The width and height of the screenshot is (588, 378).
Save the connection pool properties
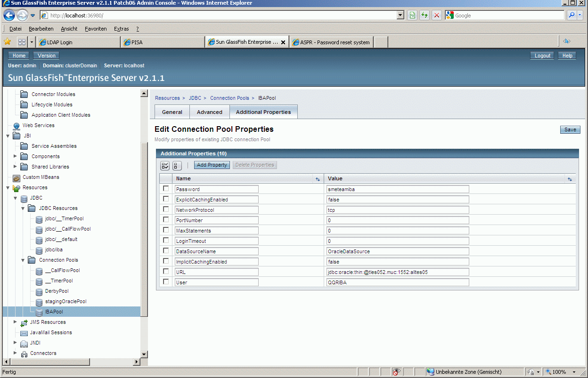570,130
